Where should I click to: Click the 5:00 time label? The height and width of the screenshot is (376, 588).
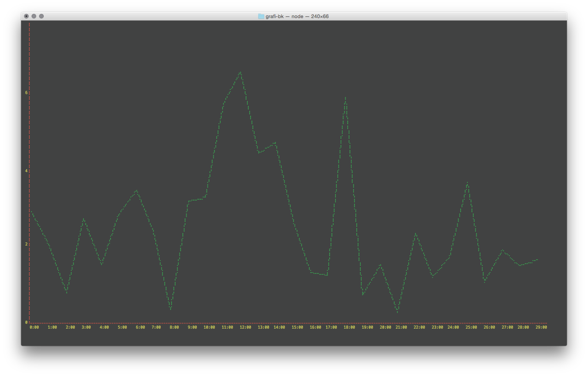(x=122, y=327)
